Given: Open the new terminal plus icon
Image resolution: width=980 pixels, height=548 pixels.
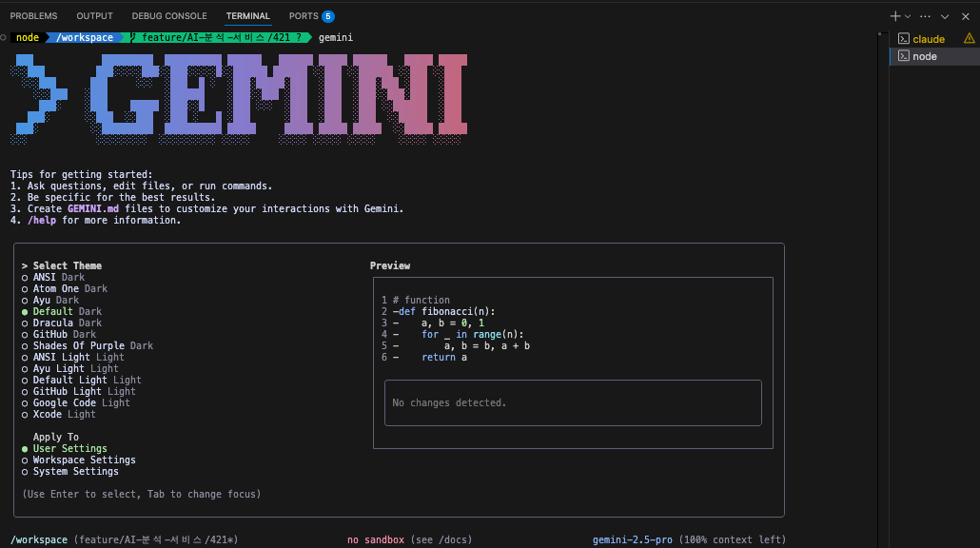Looking at the screenshot, I should pyautogui.click(x=895, y=16).
